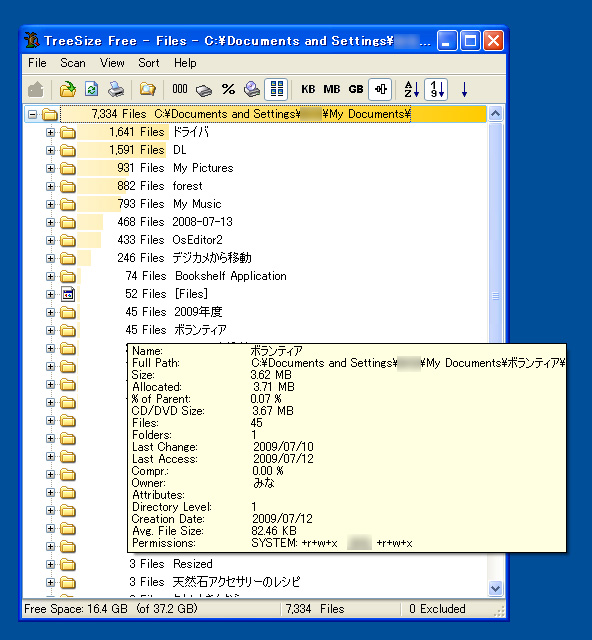Toggle automatic units button next to GB
The width and height of the screenshot is (592, 640).
click(381, 89)
